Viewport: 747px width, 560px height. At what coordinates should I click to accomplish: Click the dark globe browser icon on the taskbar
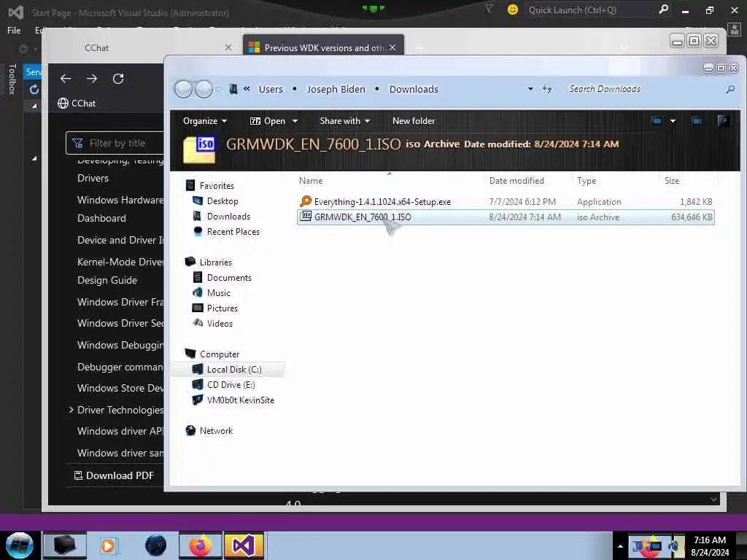click(x=156, y=545)
